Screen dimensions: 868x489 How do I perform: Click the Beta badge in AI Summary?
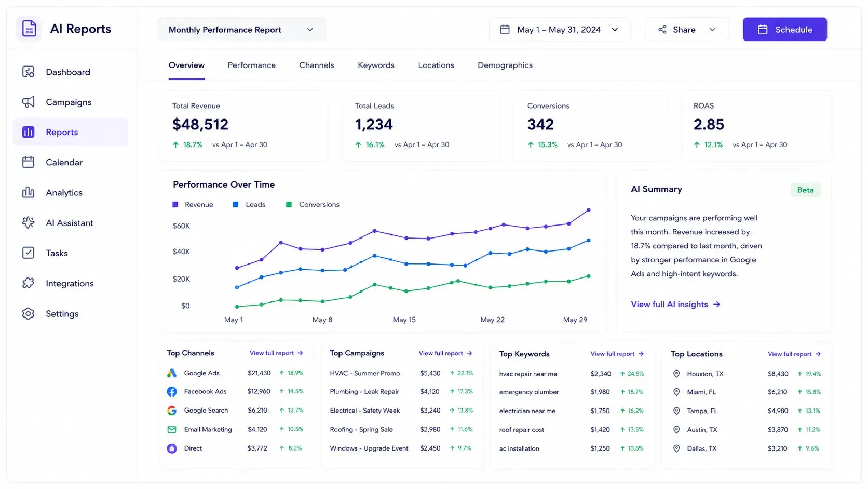806,190
